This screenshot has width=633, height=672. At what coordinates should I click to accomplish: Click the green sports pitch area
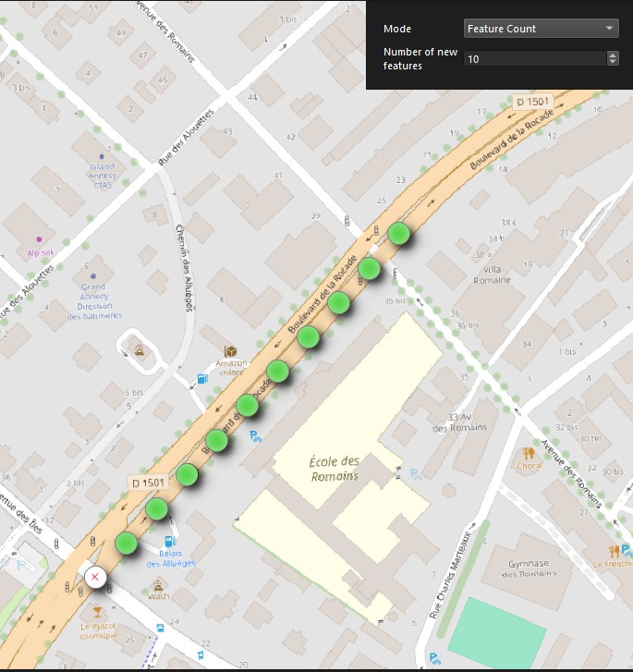point(497,632)
